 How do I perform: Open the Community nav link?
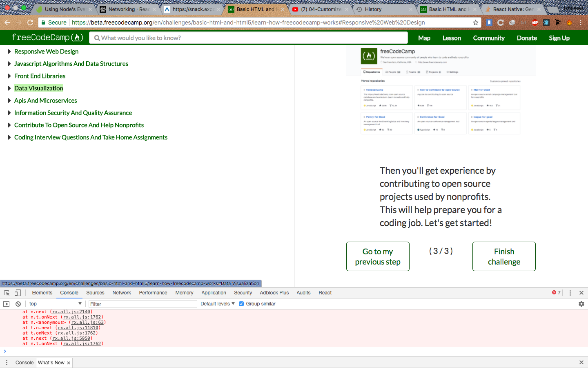pyautogui.click(x=489, y=38)
